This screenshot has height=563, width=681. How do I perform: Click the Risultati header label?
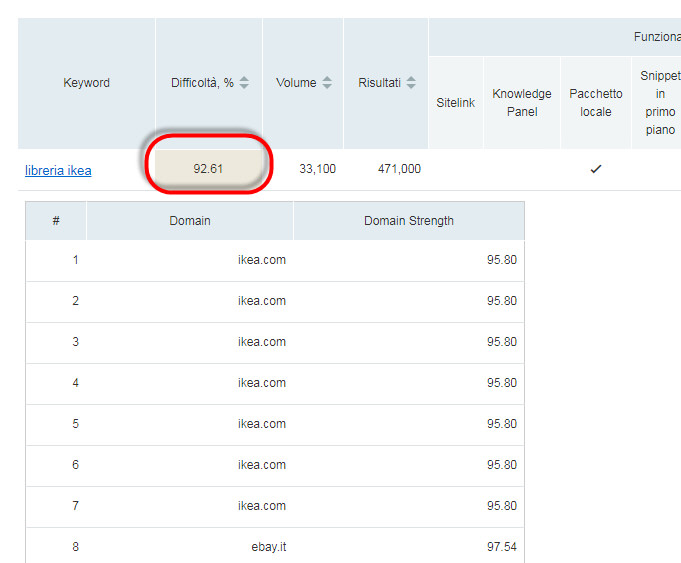pos(380,83)
